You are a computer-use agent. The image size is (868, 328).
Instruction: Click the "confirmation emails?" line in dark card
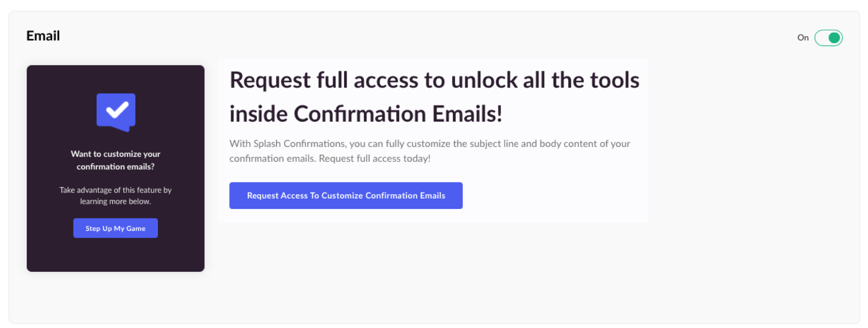pos(116,167)
